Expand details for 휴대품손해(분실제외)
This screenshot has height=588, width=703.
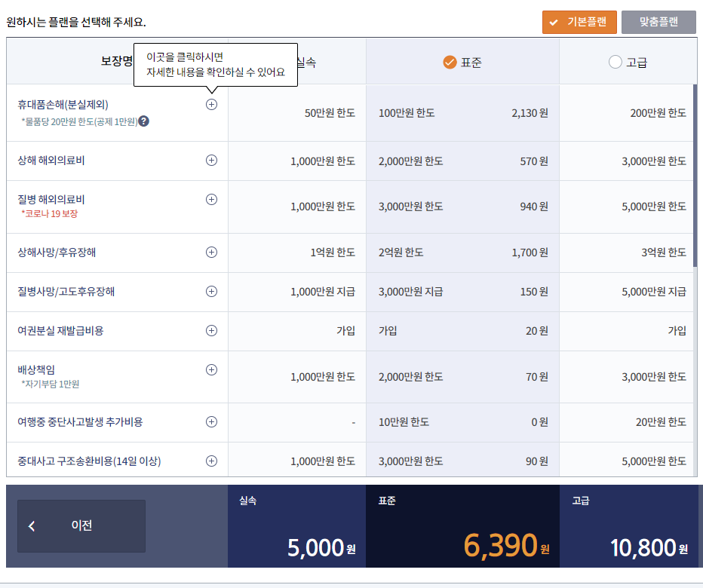pos(211,105)
